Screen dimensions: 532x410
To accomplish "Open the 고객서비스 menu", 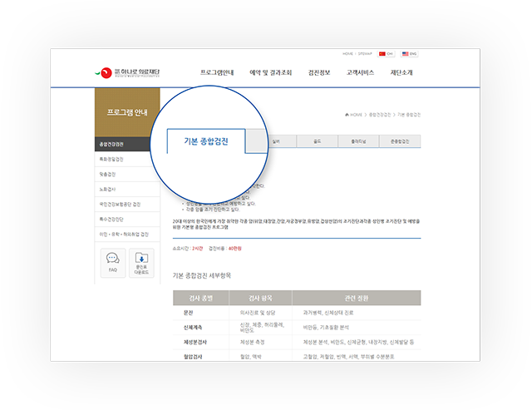I will click(361, 72).
